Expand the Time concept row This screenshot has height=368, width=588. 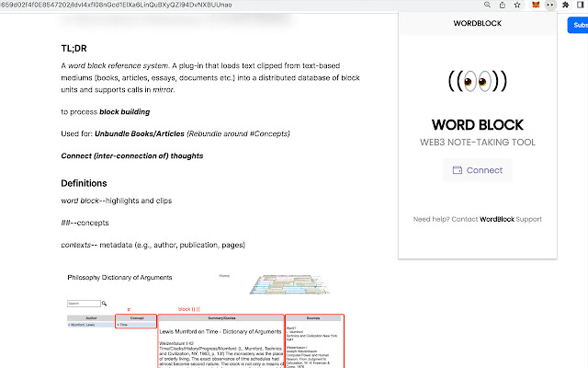click(x=134, y=325)
